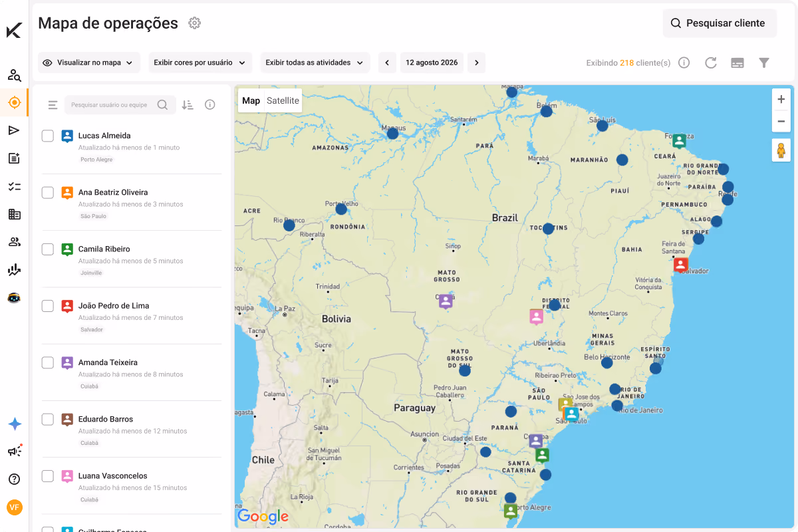
Task: Select Camila Ribeiro name in the list
Action: (x=104, y=249)
